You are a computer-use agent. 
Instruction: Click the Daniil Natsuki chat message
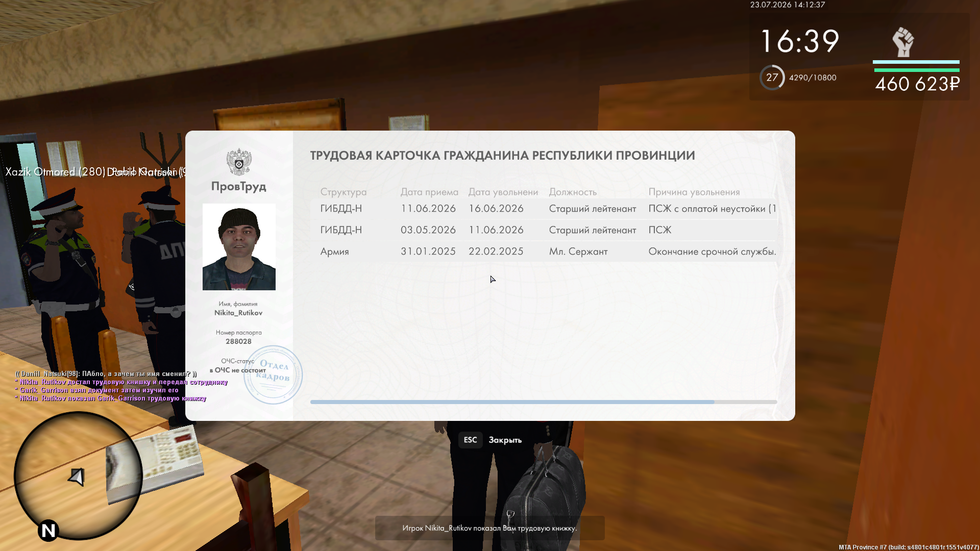pyautogui.click(x=106, y=374)
